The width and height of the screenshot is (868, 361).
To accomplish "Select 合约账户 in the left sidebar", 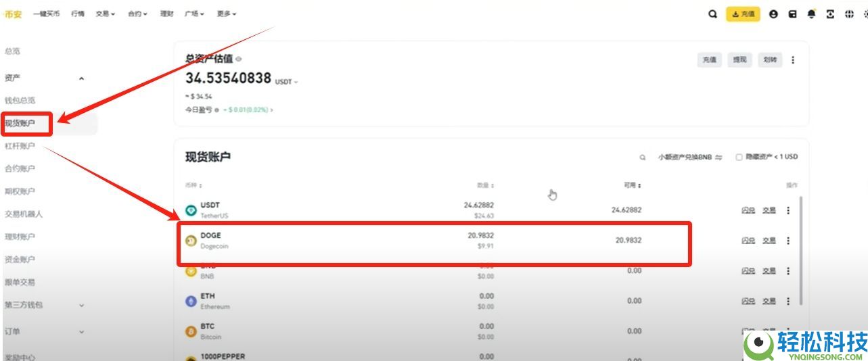I will tap(20, 168).
